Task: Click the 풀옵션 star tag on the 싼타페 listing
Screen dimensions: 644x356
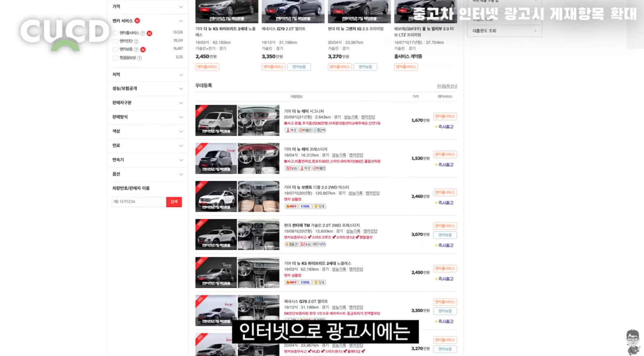Action: click(291, 244)
